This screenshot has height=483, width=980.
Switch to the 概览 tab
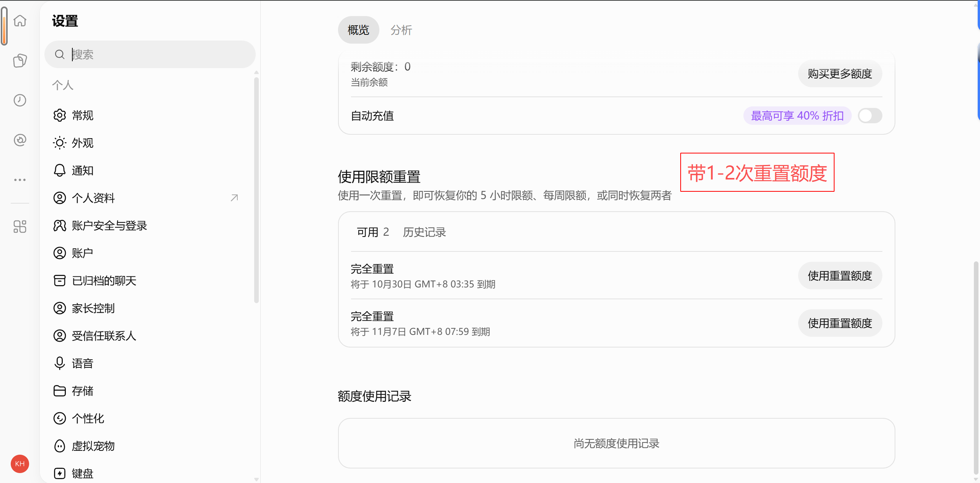click(x=358, y=30)
